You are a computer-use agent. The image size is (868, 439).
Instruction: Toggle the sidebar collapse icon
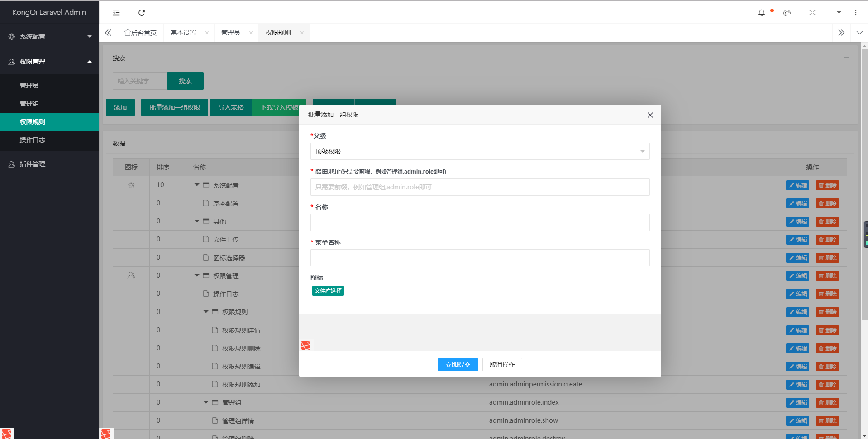pos(116,13)
